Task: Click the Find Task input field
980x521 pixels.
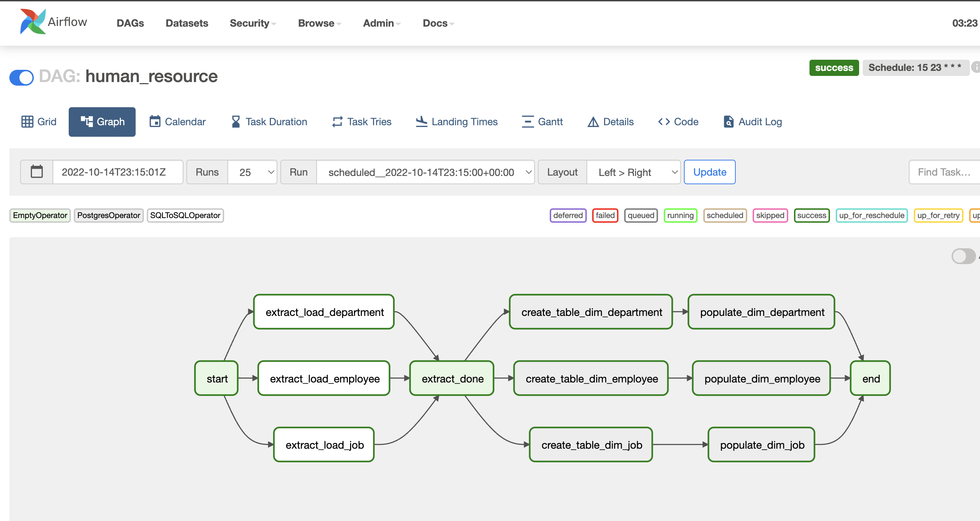Action: coord(944,172)
